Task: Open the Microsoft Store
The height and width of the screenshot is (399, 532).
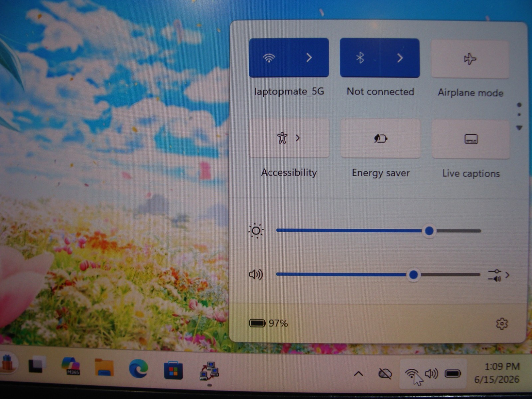Action: click(173, 370)
